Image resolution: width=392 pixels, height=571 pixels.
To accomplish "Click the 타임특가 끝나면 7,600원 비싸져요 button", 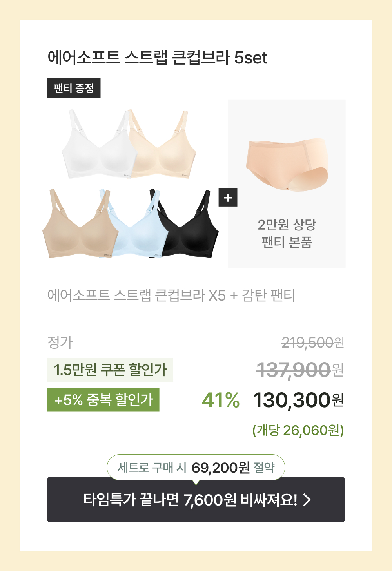I will pos(196,499).
